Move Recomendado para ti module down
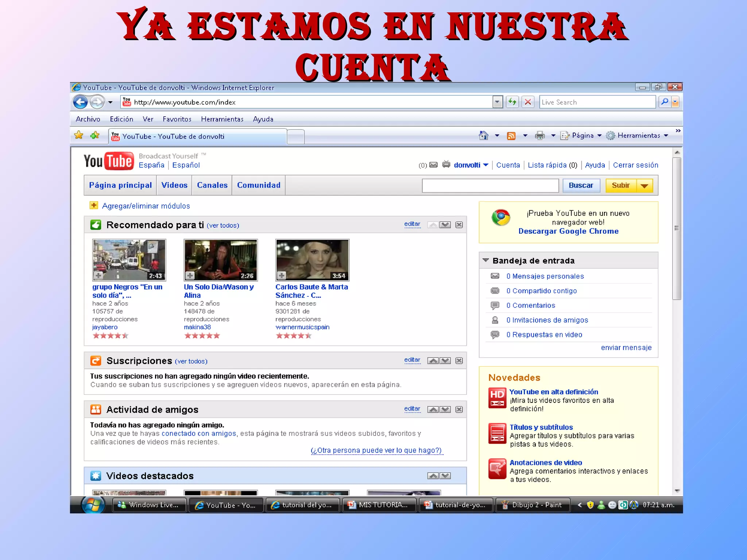Screen dimensions: 747x560 click(x=445, y=225)
